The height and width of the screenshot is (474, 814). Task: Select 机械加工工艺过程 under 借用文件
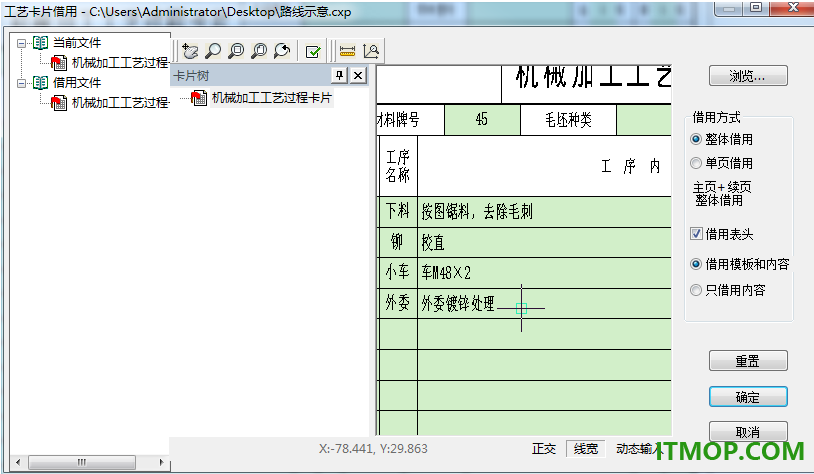click(120, 103)
